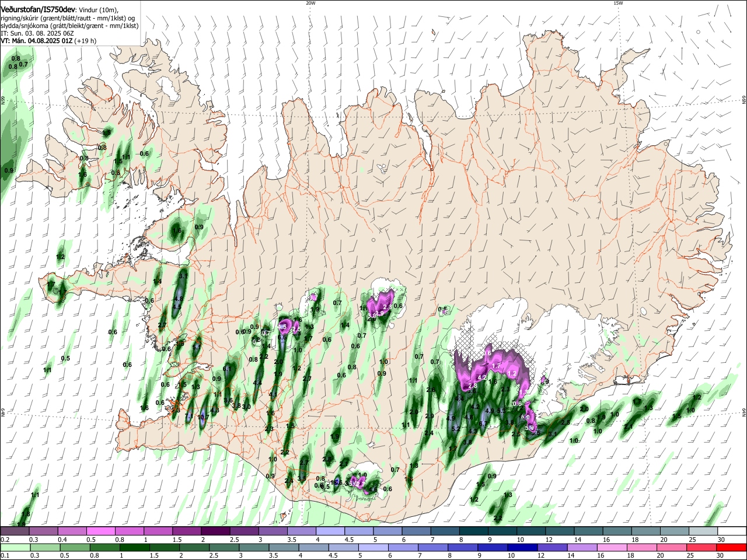Viewport: 747px width, 560px height.
Task: Click the 5.2 precipitation value on the map
Action: coord(456,429)
